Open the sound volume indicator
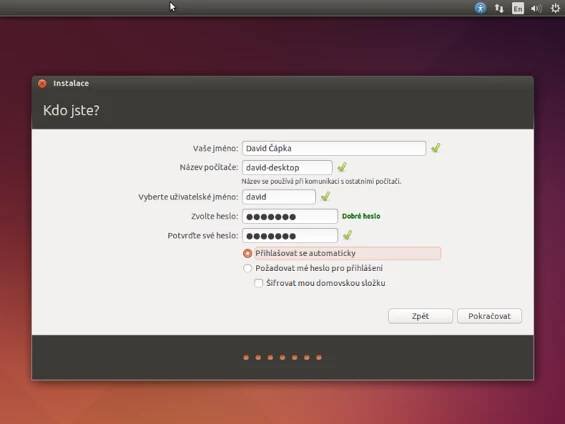The width and height of the screenshot is (565, 424). click(536, 8)
